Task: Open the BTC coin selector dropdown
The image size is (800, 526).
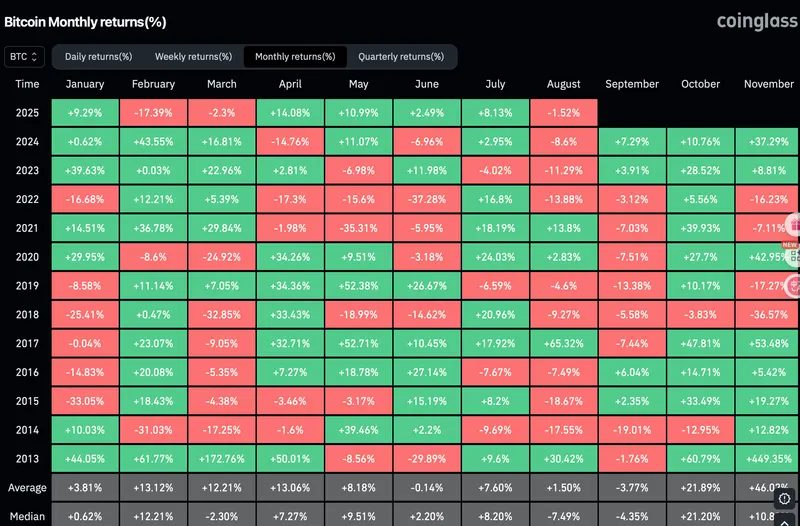Action: point(24,57)
